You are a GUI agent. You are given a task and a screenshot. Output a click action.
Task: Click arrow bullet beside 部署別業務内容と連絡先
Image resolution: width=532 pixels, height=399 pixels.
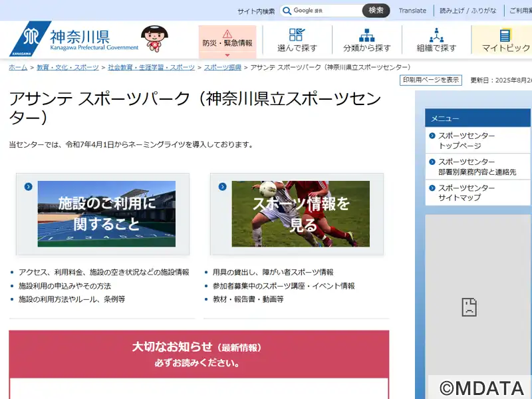tap(432, 162)
